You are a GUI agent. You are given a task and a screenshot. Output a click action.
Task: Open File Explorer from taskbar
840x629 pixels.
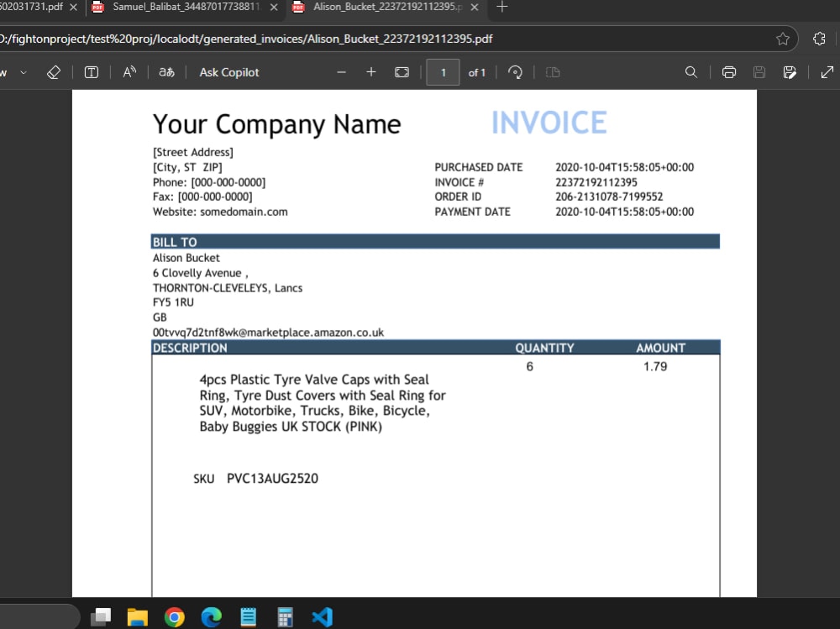pos(137,617)
